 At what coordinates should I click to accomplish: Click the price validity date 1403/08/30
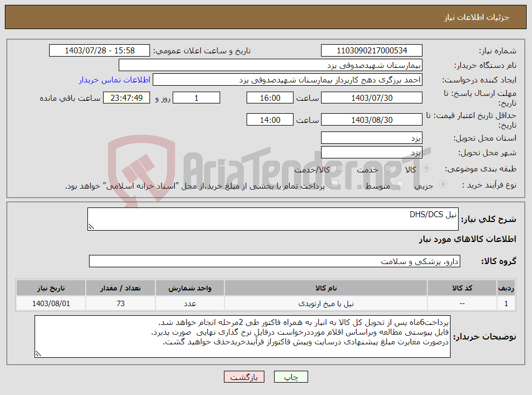point(372,120)
